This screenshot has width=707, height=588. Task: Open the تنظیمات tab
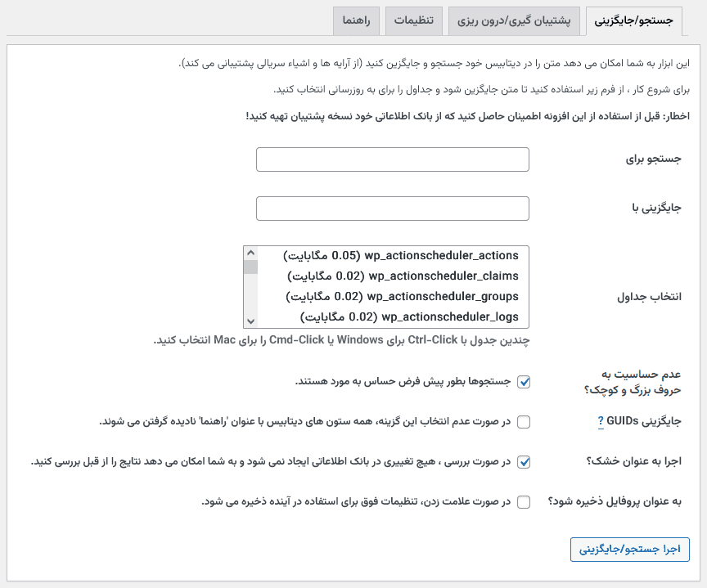[x=414, y=20]
